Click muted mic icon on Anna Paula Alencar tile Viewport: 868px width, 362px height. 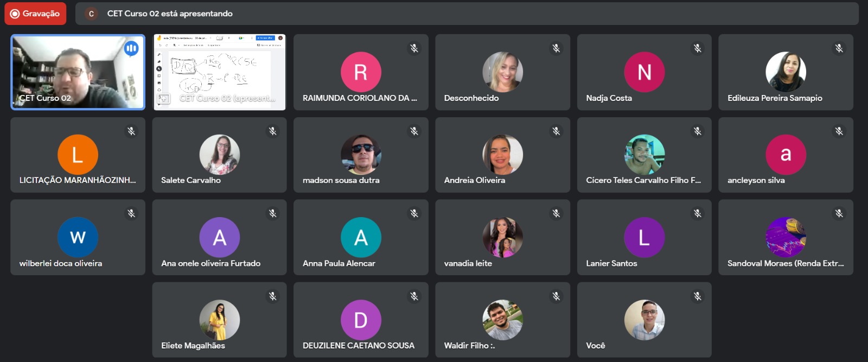click(414, 213)
